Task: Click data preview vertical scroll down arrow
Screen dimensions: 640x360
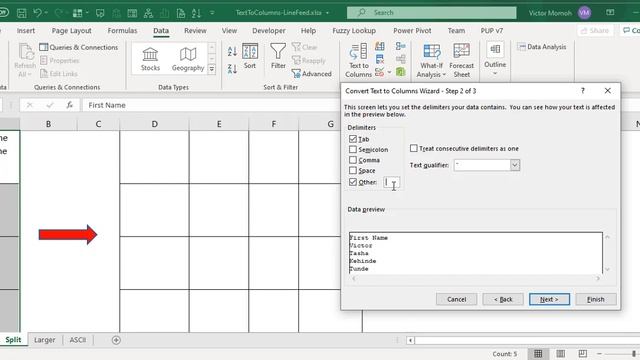Action: point(607,269)
